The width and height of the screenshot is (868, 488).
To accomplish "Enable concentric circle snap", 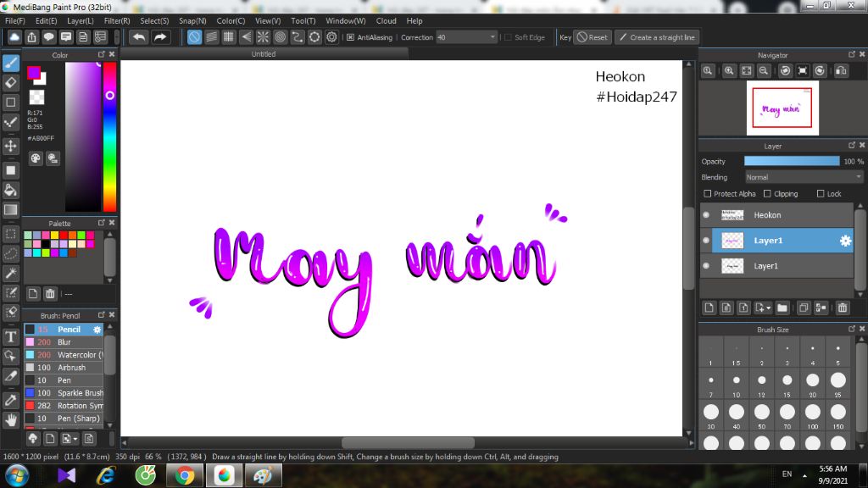I will tap(280, 37).
